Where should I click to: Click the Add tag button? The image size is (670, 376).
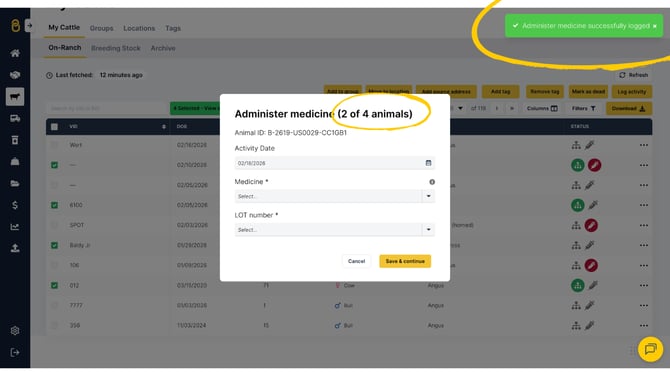500,92
